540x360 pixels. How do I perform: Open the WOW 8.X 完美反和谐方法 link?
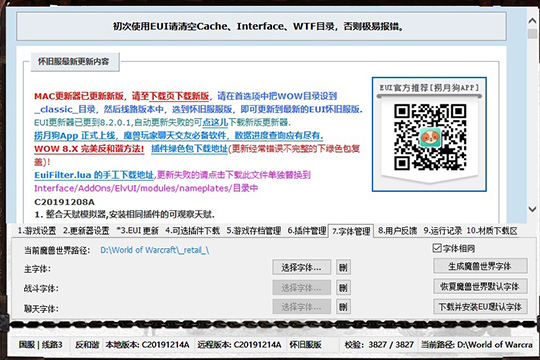tap(89, 148)
